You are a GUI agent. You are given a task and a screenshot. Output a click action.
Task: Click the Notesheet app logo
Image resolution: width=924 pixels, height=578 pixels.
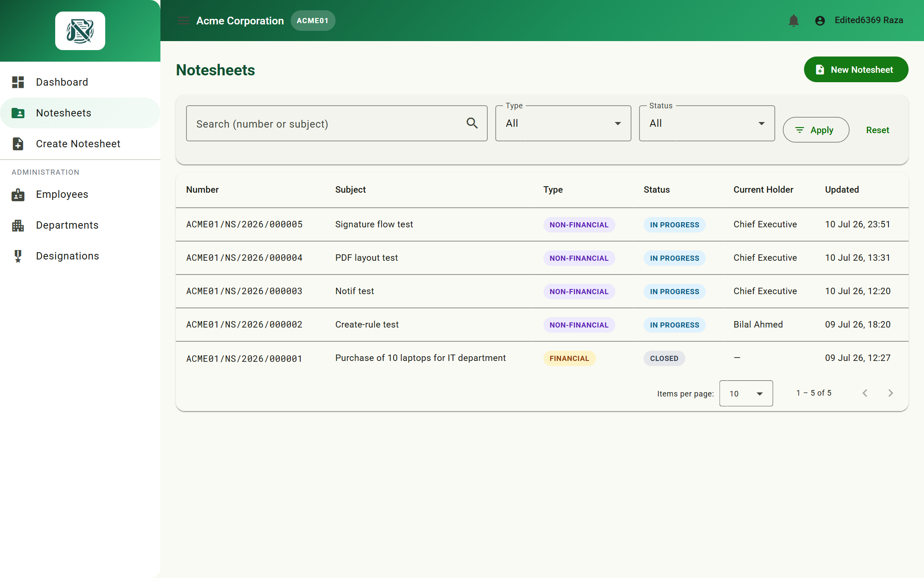pyautogui.click(x=80, y=31)
